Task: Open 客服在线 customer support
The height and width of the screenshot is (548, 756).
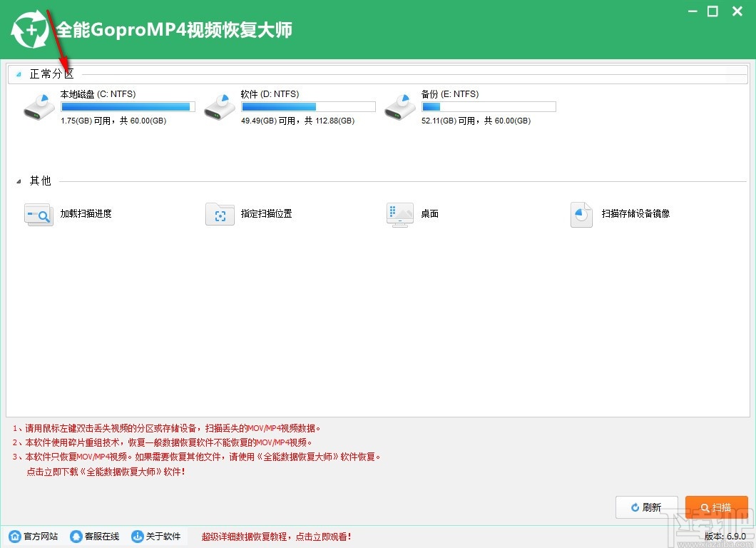Action: point(102,537)
